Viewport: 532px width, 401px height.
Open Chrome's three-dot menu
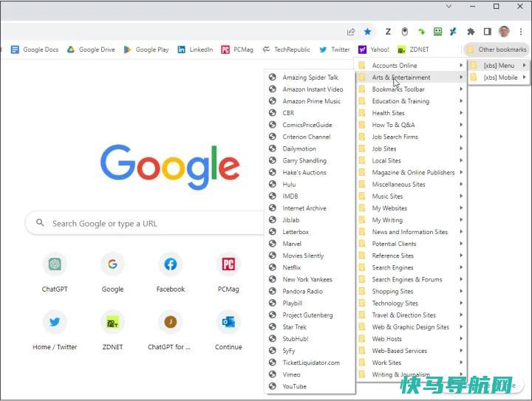521,32
